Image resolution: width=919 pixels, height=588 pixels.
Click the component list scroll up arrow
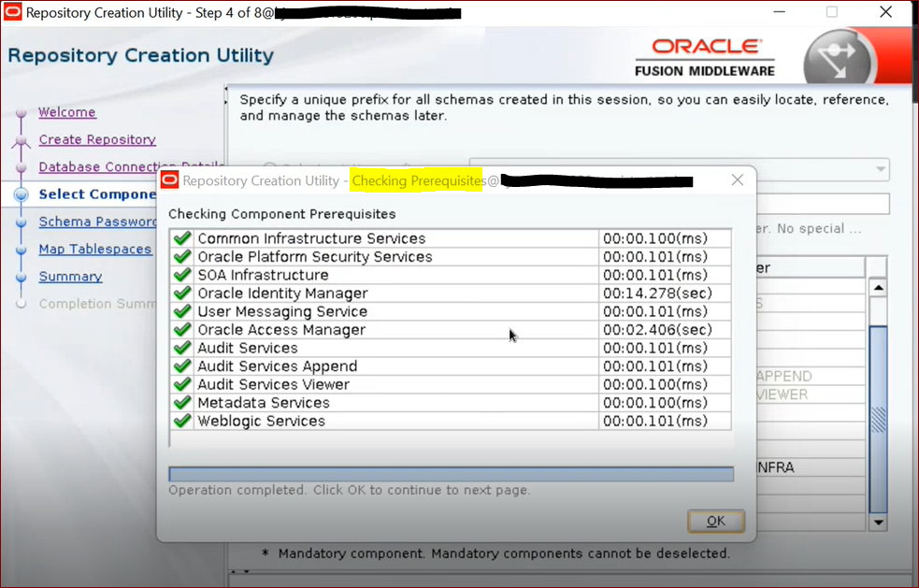(x=878, y=288)
